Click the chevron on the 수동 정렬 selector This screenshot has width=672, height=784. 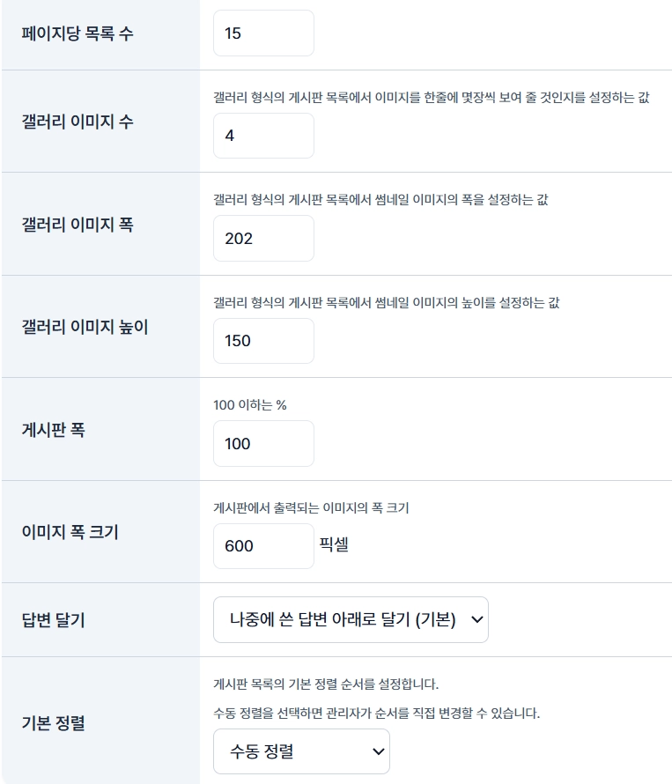[x=377, y=751]
